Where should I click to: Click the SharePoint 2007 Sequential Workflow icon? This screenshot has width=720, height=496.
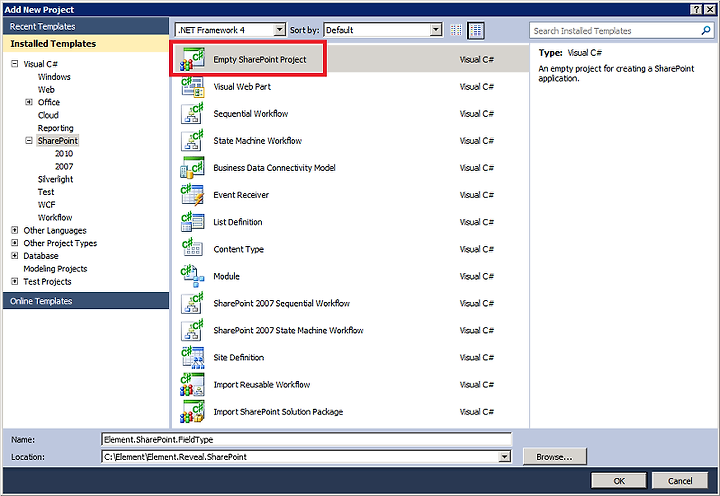[x=192, y=303]
